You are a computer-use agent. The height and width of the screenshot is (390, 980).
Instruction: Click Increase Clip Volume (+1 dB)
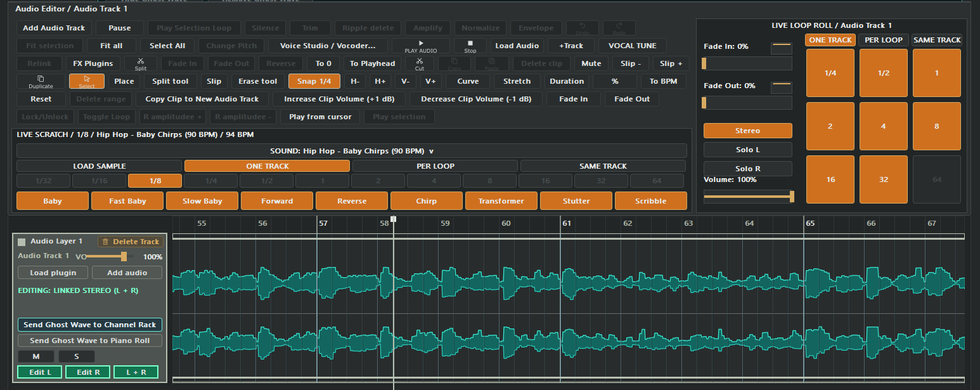[339, 99]
